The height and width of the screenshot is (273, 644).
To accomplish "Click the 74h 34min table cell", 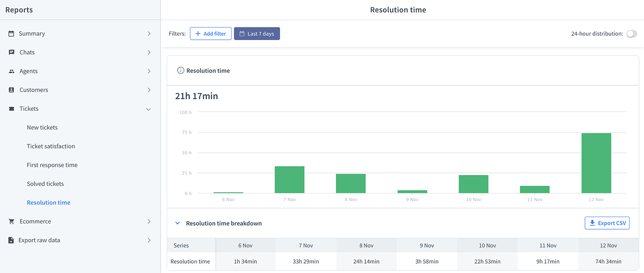I will 609,261.
